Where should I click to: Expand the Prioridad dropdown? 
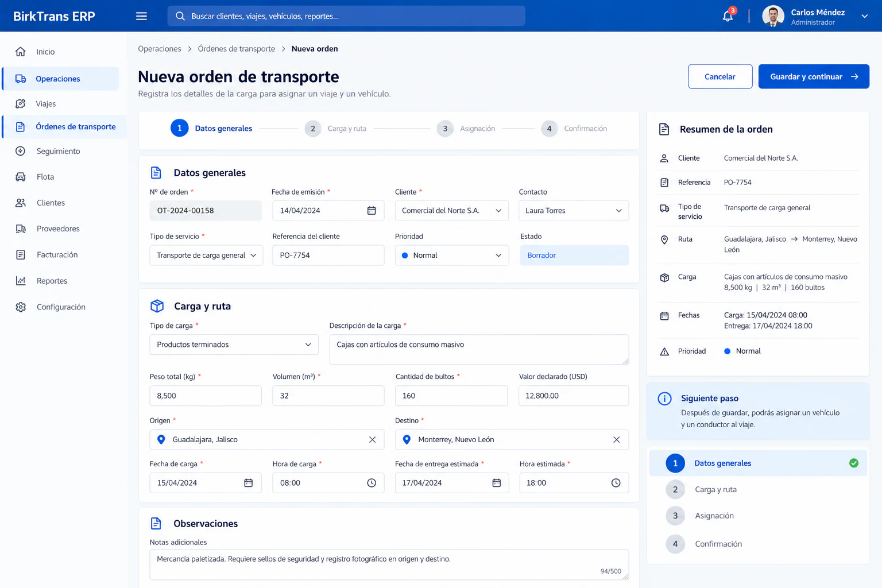[452, 256]
